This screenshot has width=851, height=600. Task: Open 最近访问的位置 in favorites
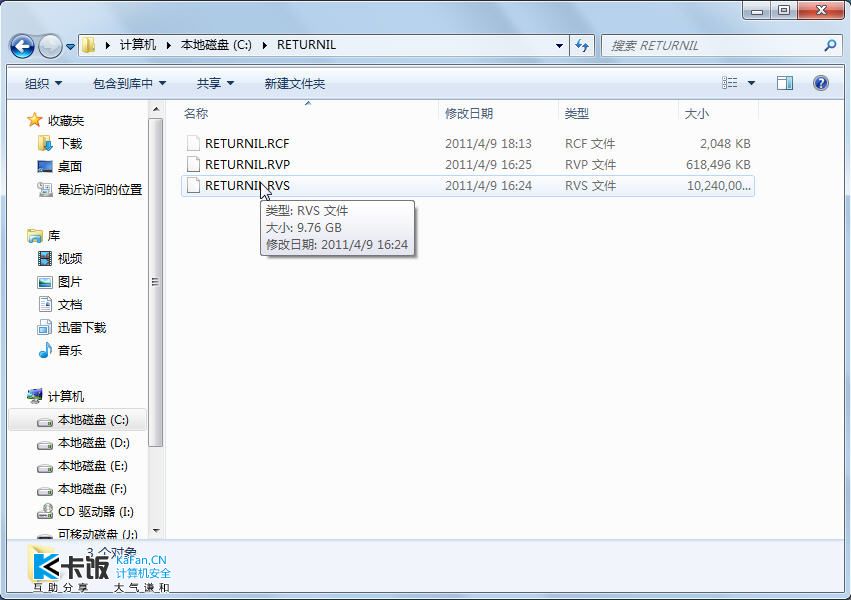tap(100, 189)
